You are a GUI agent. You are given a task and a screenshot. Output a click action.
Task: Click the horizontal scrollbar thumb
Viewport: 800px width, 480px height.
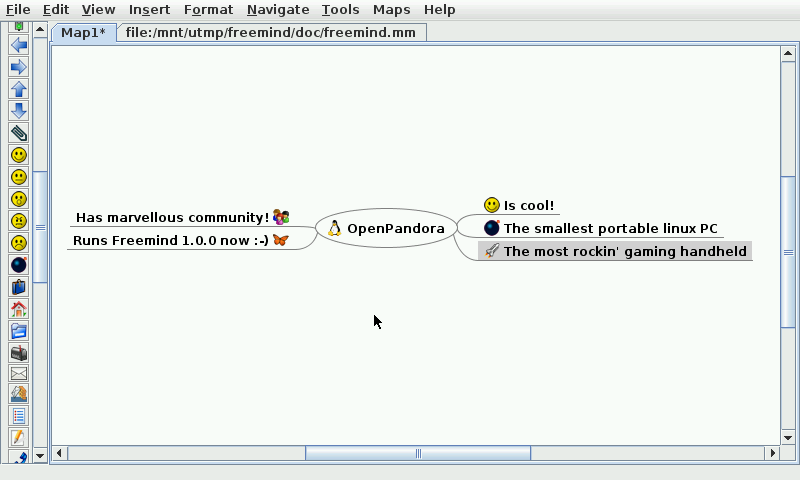418,453
